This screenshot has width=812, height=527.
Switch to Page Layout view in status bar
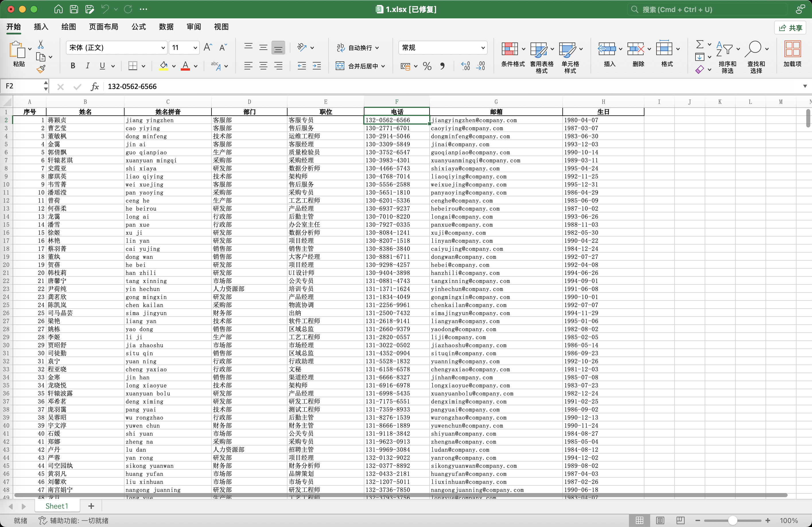[660, 520]
